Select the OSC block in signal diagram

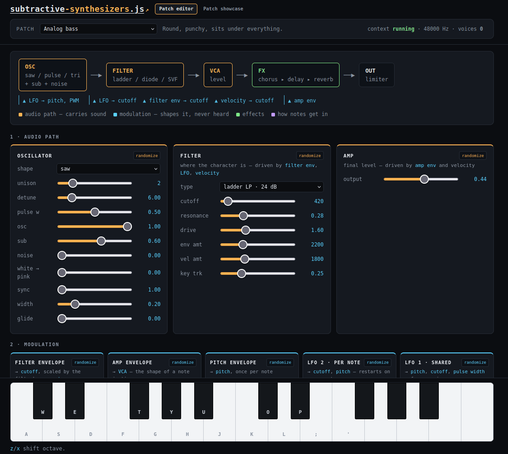point(53,75)
